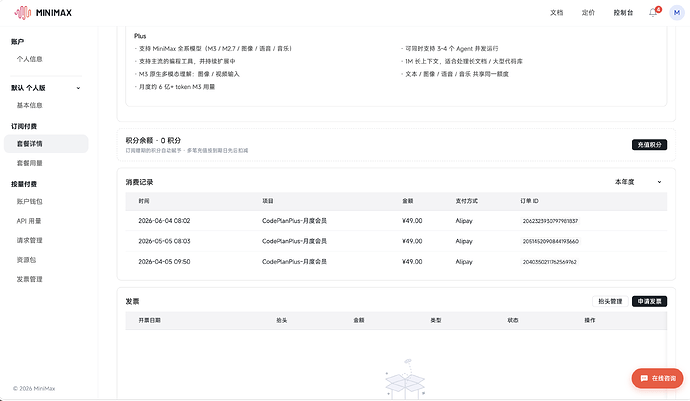
Task: Click the order ID in 2026-04-05 row
Action: [549, 262]
